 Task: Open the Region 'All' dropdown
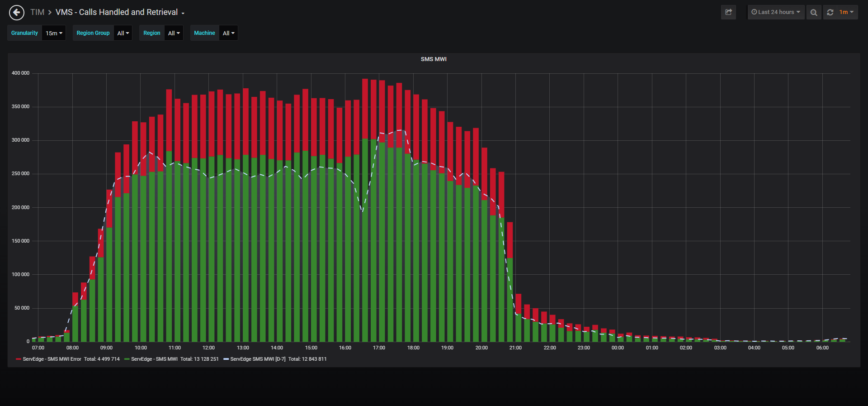click(x=174, y=33)
